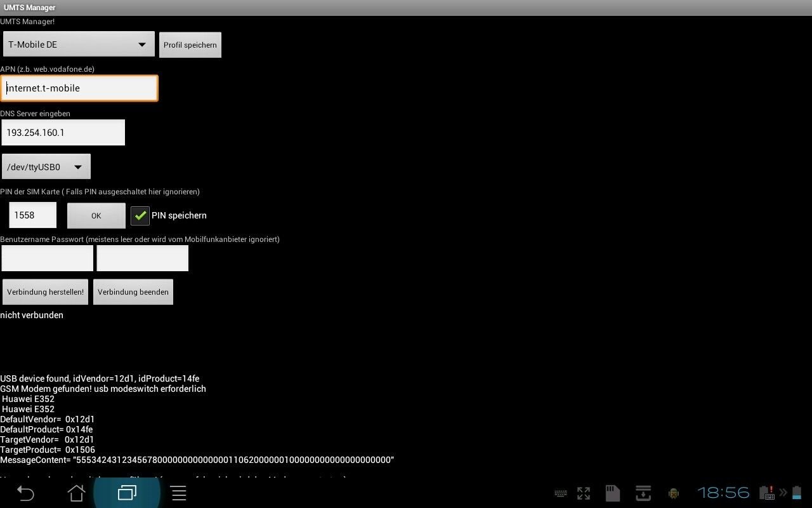Focus the Benutzername input field

48,258
